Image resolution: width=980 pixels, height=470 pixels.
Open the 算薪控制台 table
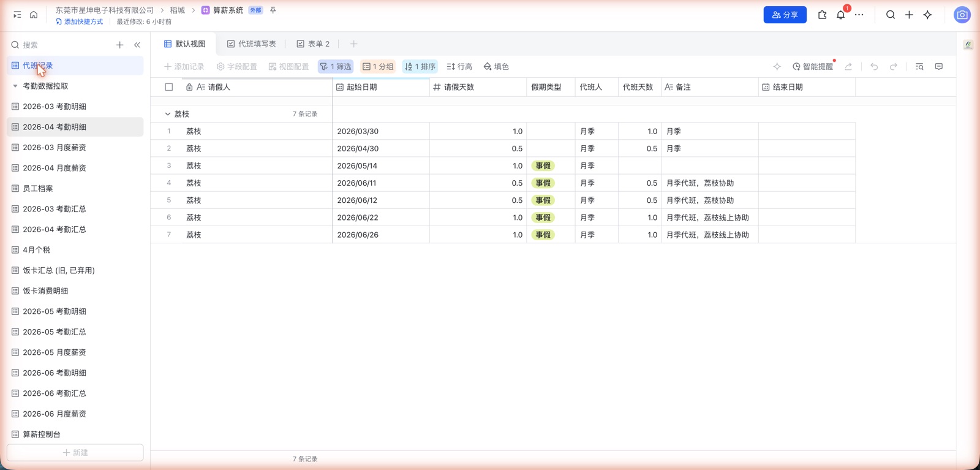75,434
